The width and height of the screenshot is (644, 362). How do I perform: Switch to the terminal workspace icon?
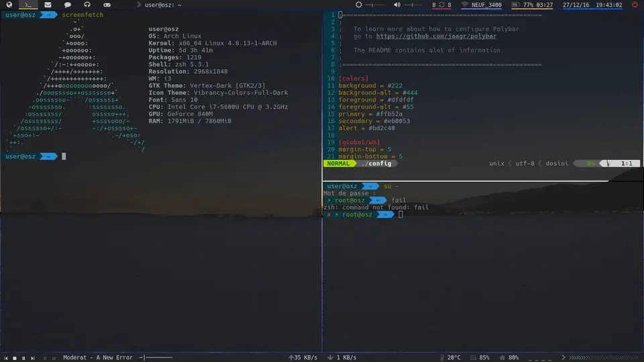[28, 5]
